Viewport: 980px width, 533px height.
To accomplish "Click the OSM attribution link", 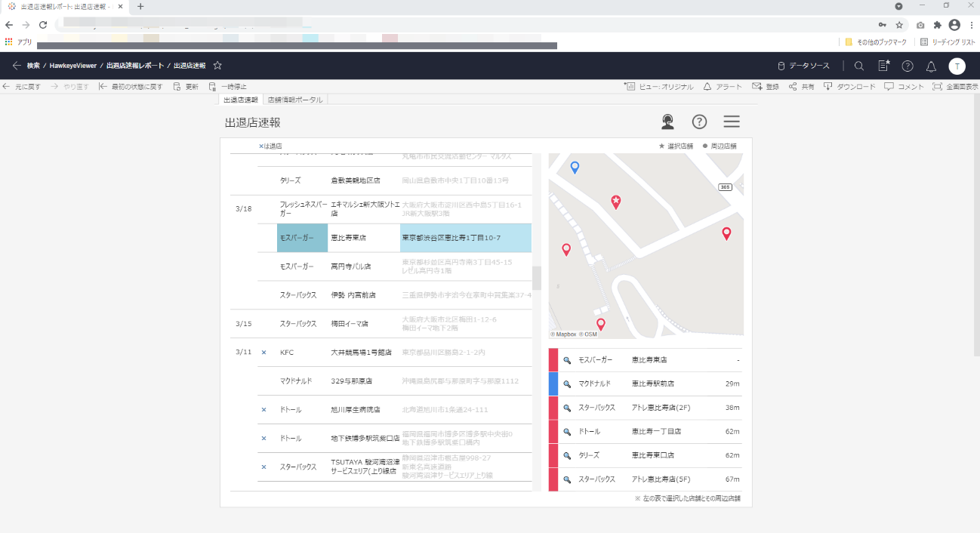I will [x=588, y=334].
